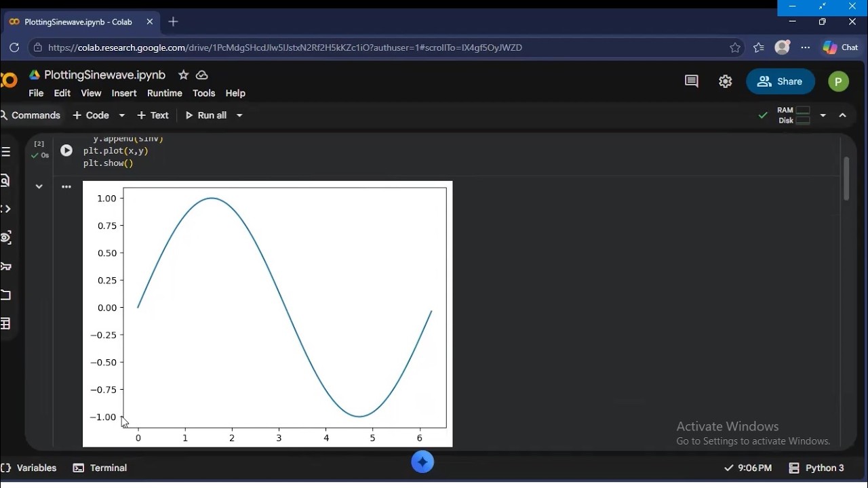This screenshot has height=488, width=868.
Task: Open the files folder sidebar icon
Action: (5, 295)
